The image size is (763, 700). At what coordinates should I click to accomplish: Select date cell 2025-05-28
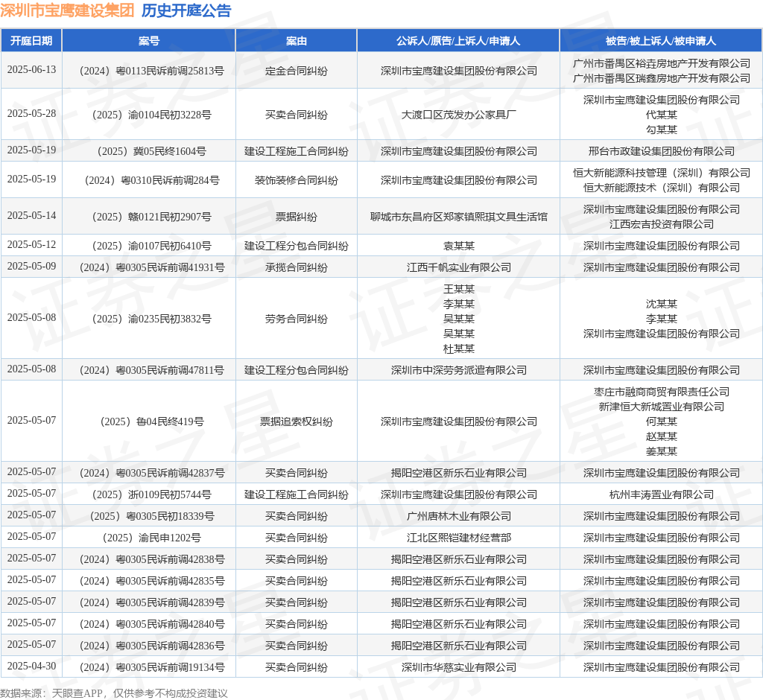coord(31,113)
